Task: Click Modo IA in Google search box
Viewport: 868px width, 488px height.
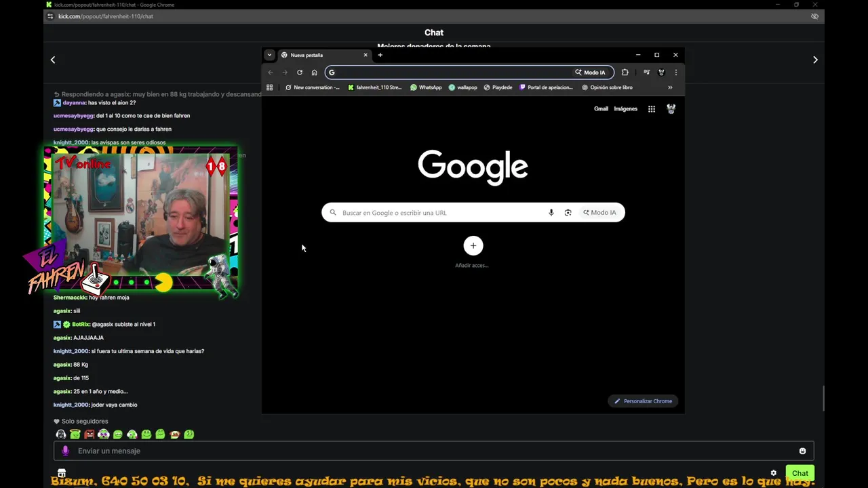Action: (x=599, y=213)
